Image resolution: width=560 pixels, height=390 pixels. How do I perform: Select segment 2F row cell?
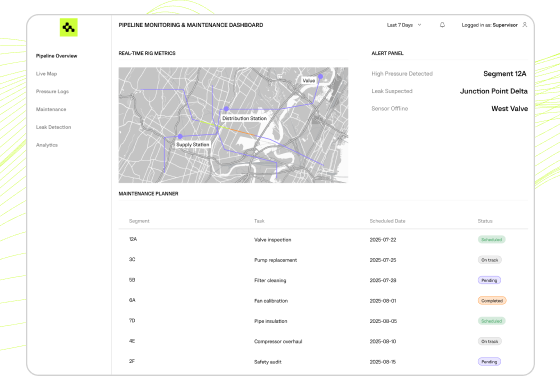tap(132, 361)
